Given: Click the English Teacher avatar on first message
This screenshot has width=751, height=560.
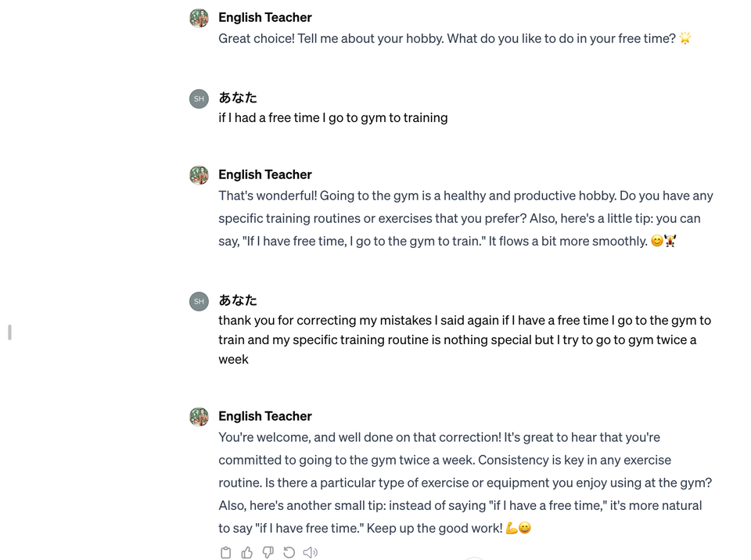Looking at the screenshot, I should (199, 18).
